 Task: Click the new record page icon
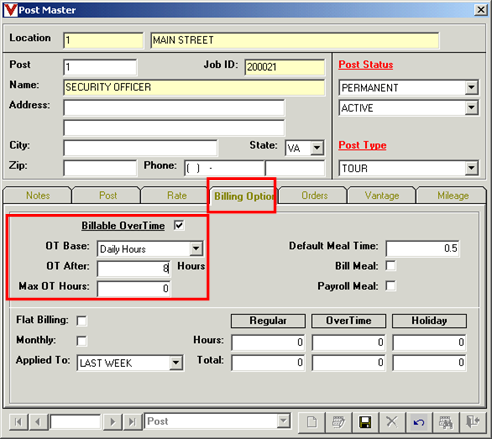click(312, 422)
